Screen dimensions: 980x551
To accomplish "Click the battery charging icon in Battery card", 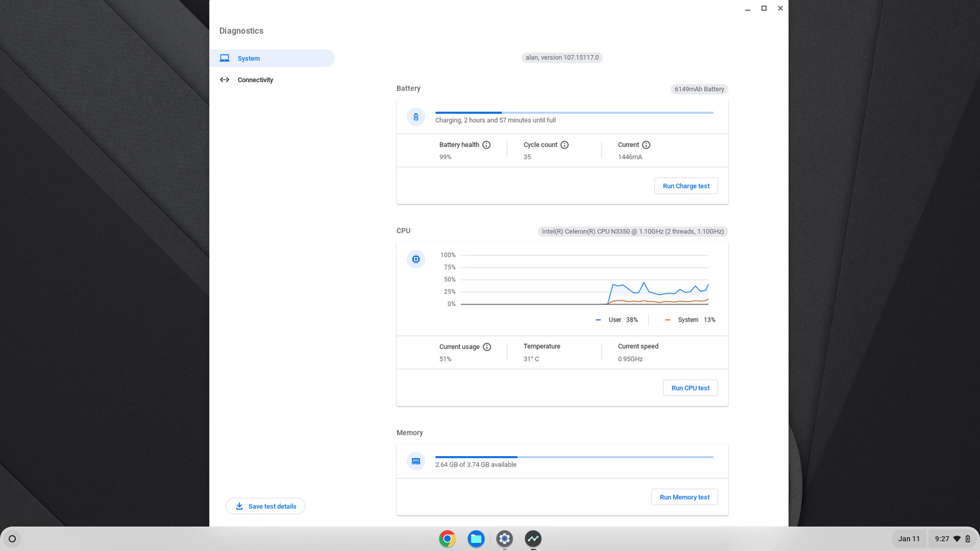I will (416, 117).
